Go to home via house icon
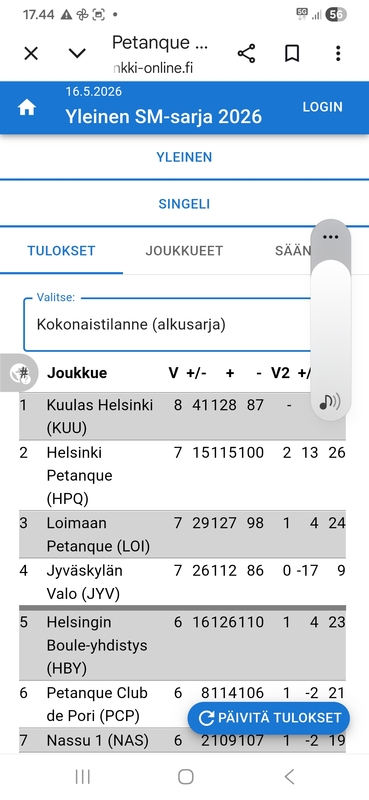The image size is (369, 800). [x=27, y=108]
